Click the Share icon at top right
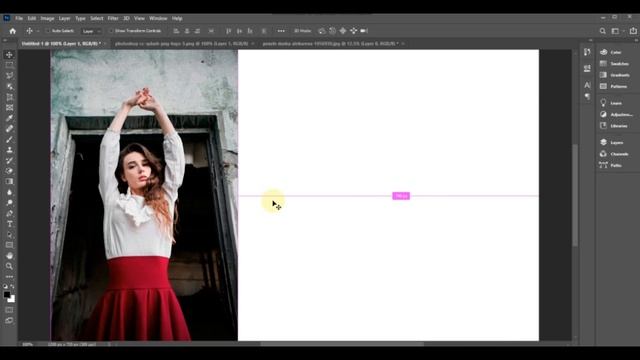Viewport: 640px width, 360px height. point(633,31)
